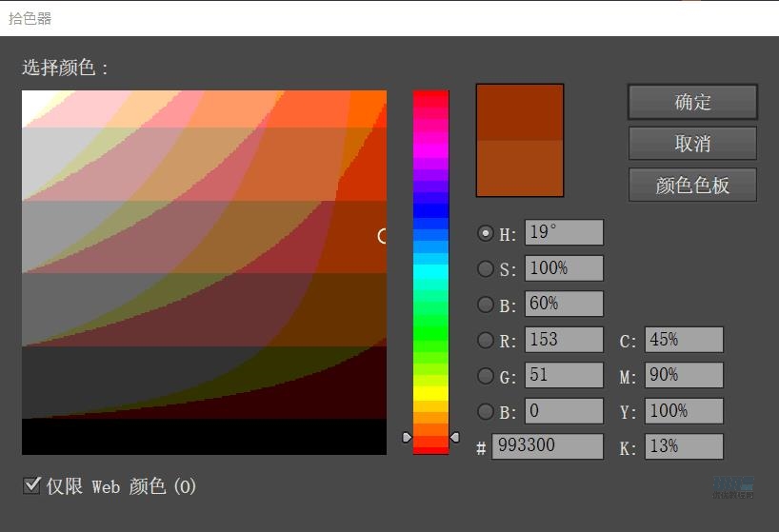Open the 颜色色板 (Color Swatches) panel
The height and width of the screenshot is (532, 779).
(x=692, y=186)
